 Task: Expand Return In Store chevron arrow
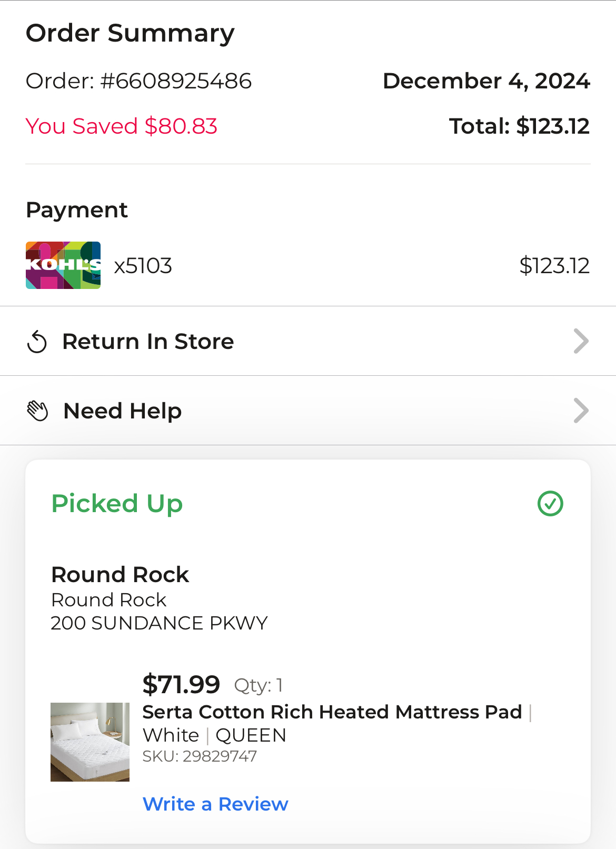click(581, 341)
